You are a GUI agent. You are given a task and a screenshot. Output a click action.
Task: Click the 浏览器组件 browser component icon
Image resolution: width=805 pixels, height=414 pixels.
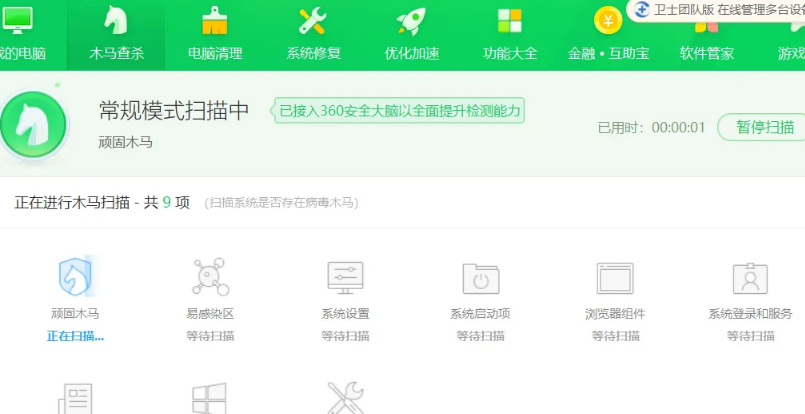[615, 277]
